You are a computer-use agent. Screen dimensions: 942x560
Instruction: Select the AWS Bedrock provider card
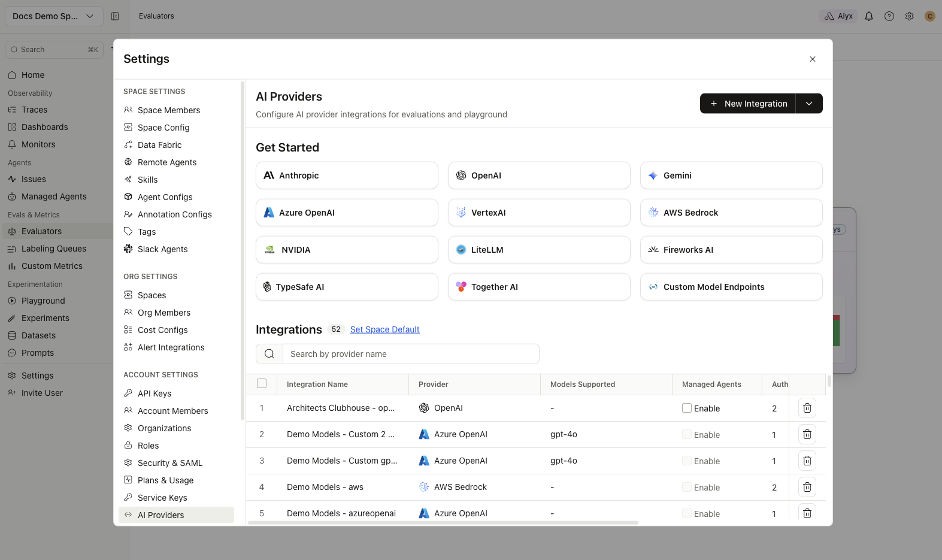pos(731,213)
